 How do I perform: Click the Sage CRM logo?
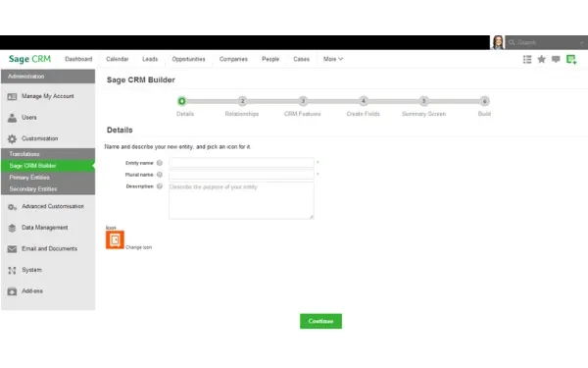click(x=29, y=59)
